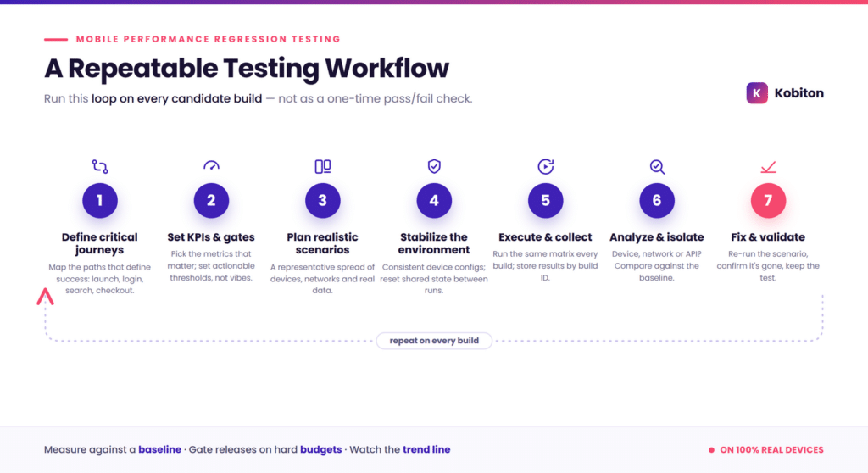This screenshot has height=473, width=868.
Task: Click the 'Set KPIs & gates' heading
Action: 211,237
